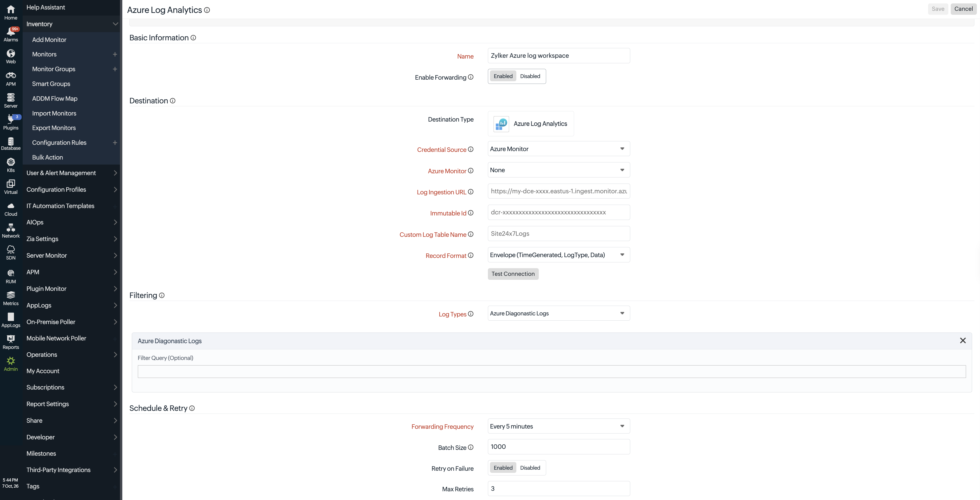Click the Name input field
The height and width of the screenshot is (500, 980).
pos(559,56)
